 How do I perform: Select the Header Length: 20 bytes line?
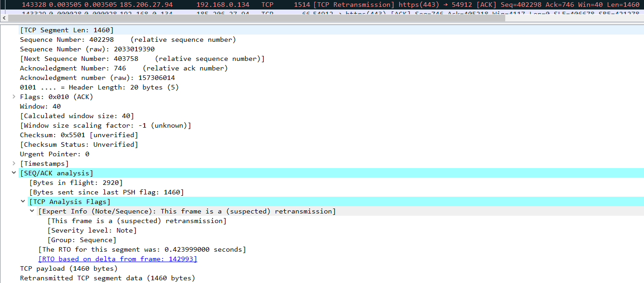(x=99, y=87)
